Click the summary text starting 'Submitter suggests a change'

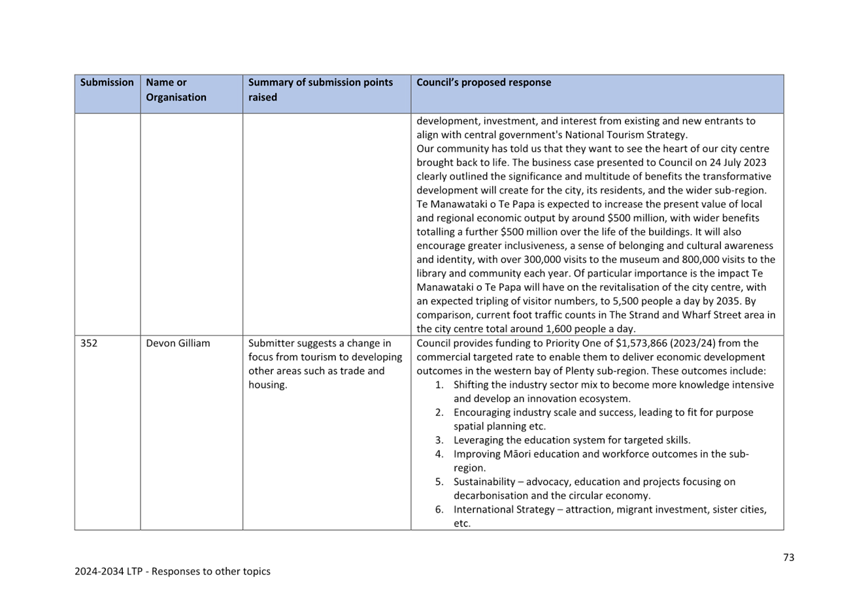325,364
